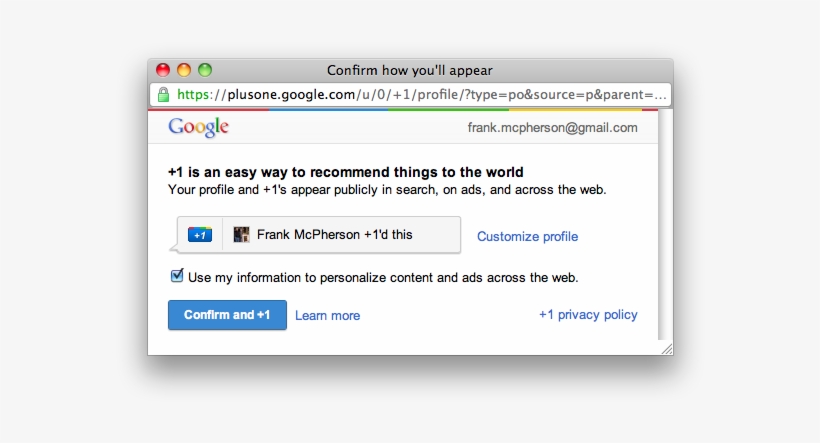Screen dimensions: 820x443
Task: Click the green lock security icon
Action: coord(163,95)
